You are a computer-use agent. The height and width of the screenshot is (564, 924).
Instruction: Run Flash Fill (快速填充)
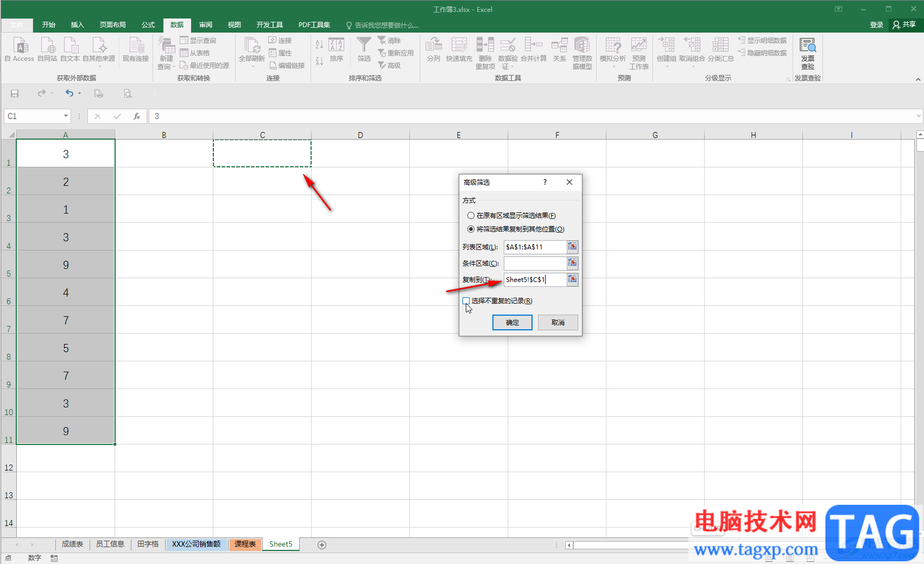[x=459, y=49]
